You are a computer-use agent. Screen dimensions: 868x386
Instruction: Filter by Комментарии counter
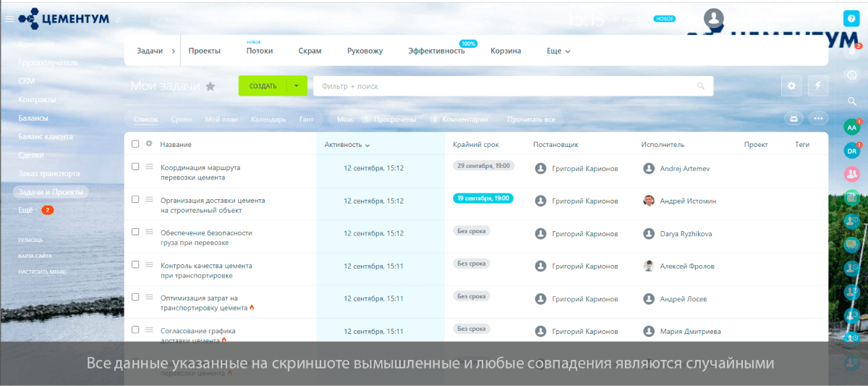pos(459,119)
